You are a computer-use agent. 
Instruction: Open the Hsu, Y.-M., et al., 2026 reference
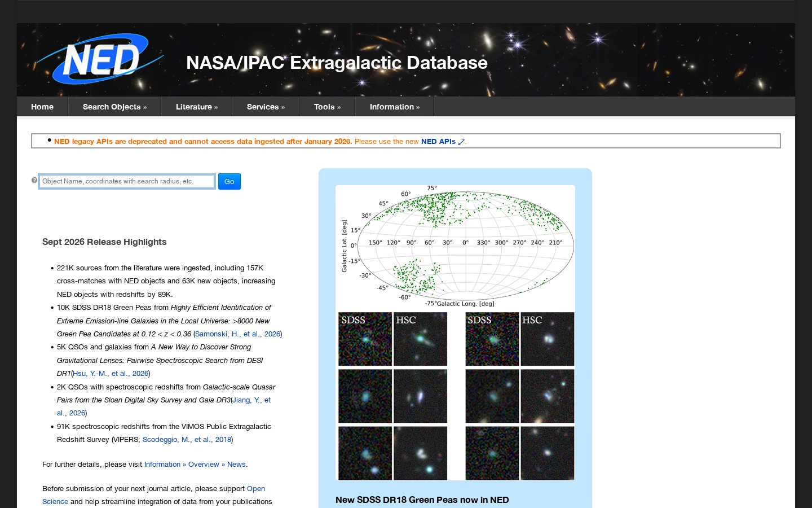click(x=111, y=374)
